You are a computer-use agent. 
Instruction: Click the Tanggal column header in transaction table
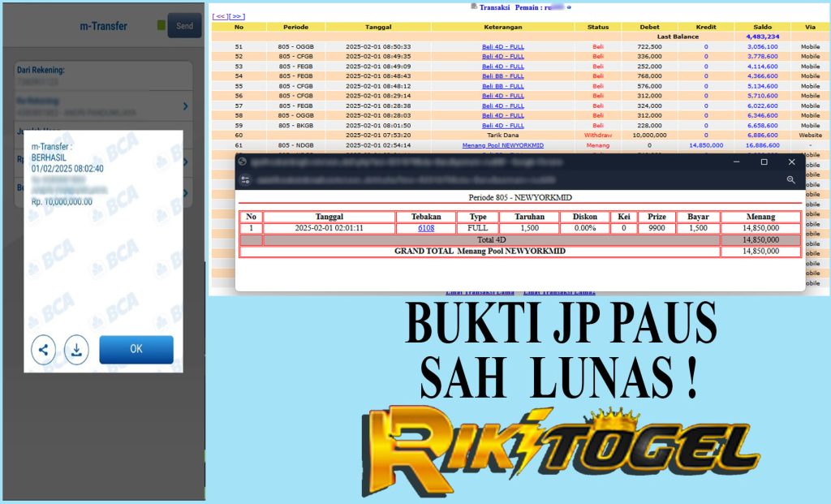pos(378,27)
